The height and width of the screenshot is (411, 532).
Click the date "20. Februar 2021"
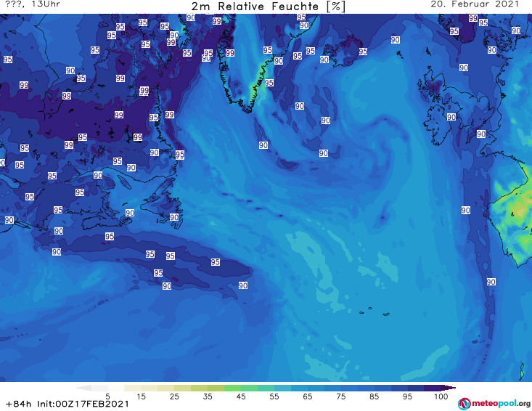[475, 4]
